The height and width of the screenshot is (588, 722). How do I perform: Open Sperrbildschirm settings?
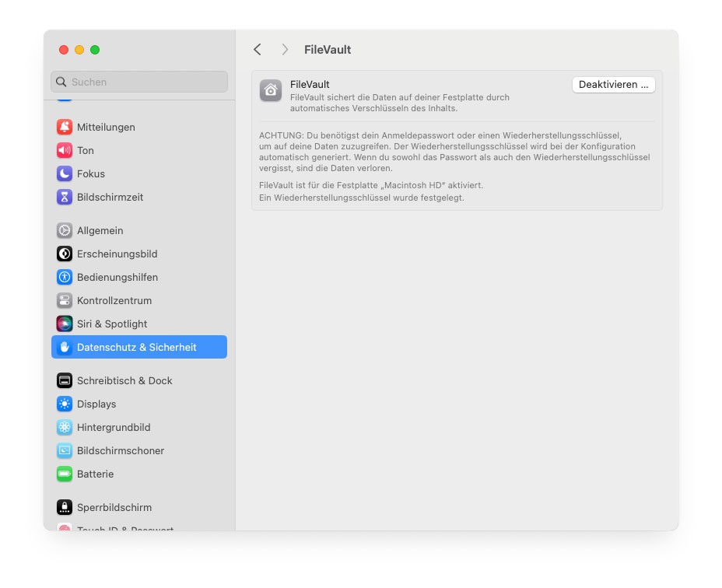[x=139, y=507]
